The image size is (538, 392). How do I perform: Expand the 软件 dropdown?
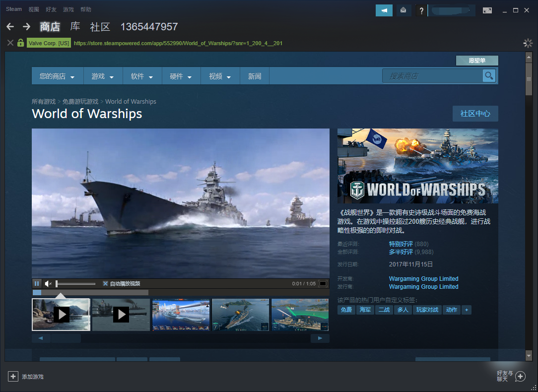(x=142, y=76)
